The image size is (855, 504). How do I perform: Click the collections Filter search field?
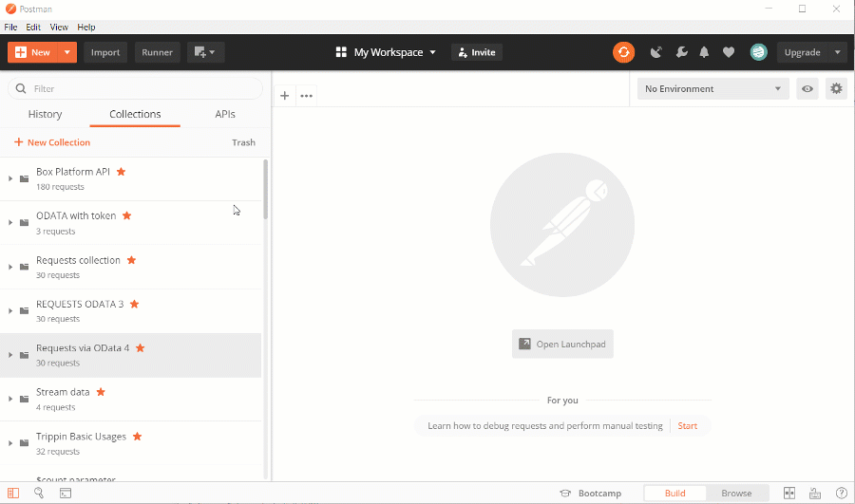click(x=135, y=88)
